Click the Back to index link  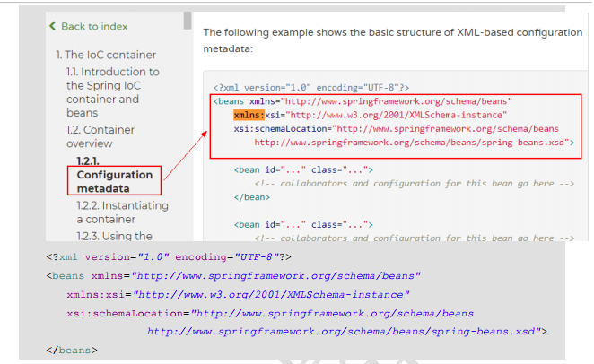(x=94, y=27)
